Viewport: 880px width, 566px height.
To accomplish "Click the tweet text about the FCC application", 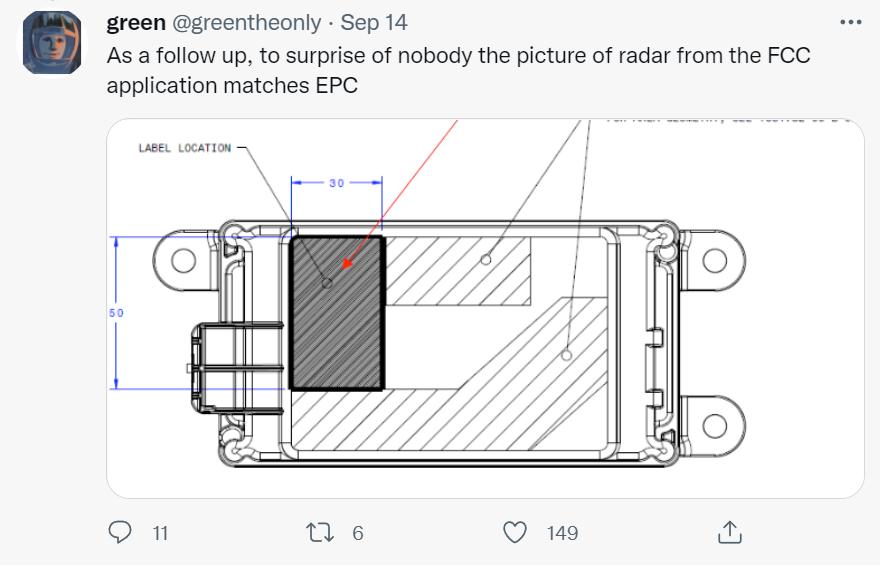I will tap(458, 70).
